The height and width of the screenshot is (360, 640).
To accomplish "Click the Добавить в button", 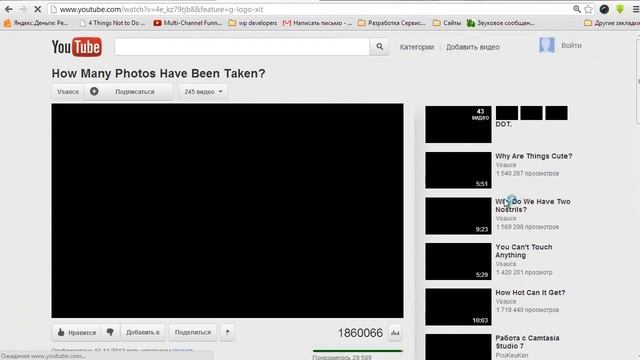I will click(142, 332).
